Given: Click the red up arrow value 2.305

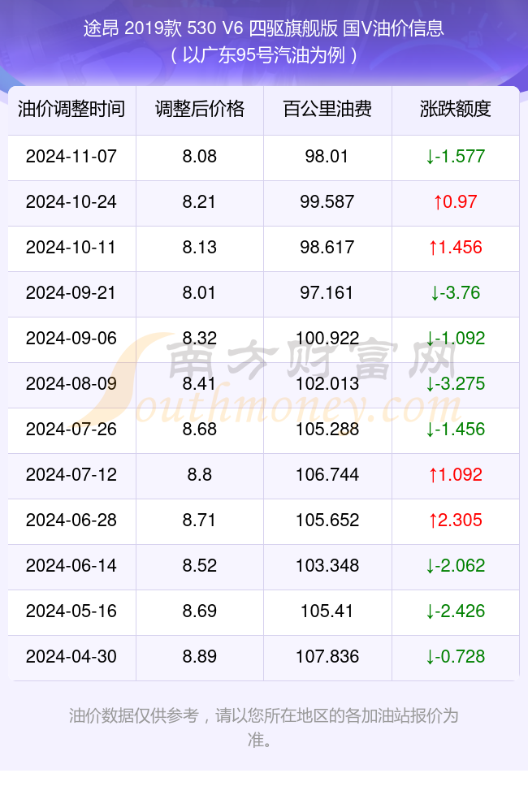Looking at the screenshot, I should pos(456,520).
